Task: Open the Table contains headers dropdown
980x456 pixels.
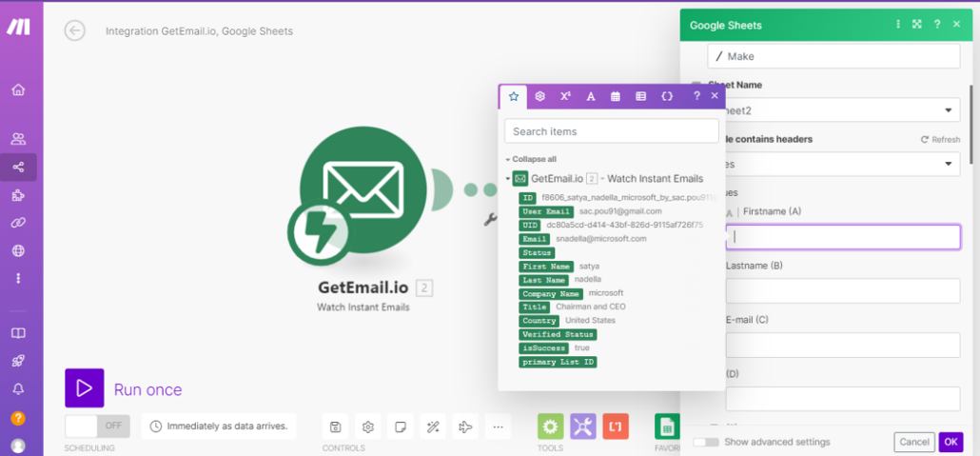Action: pyautogui.click(x=837, y=165)
